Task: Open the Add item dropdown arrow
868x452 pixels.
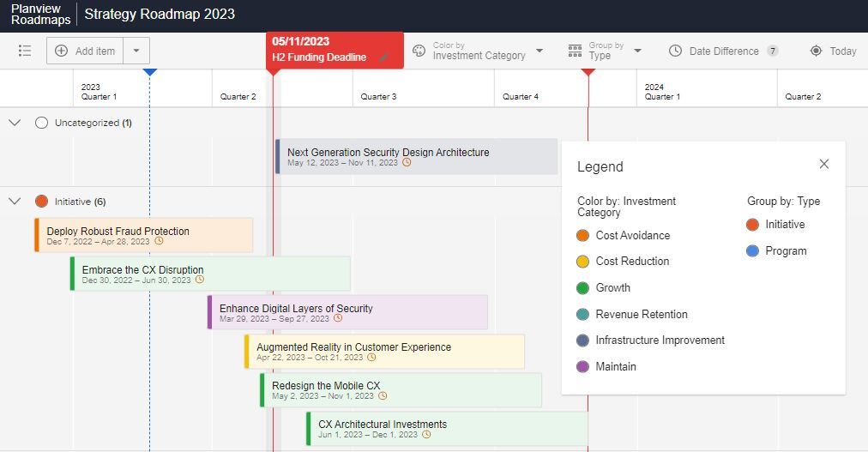Action: point(136,51)
